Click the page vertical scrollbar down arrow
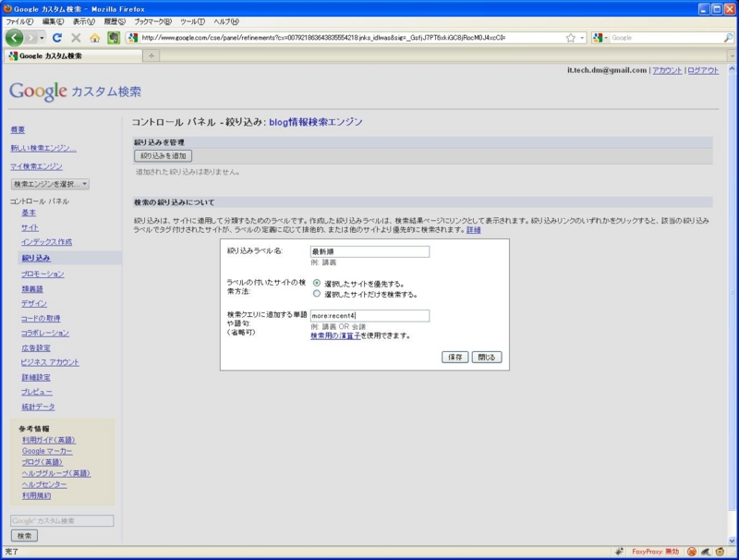This screenshot has height=560, width=739. click(x=732, y=541)
